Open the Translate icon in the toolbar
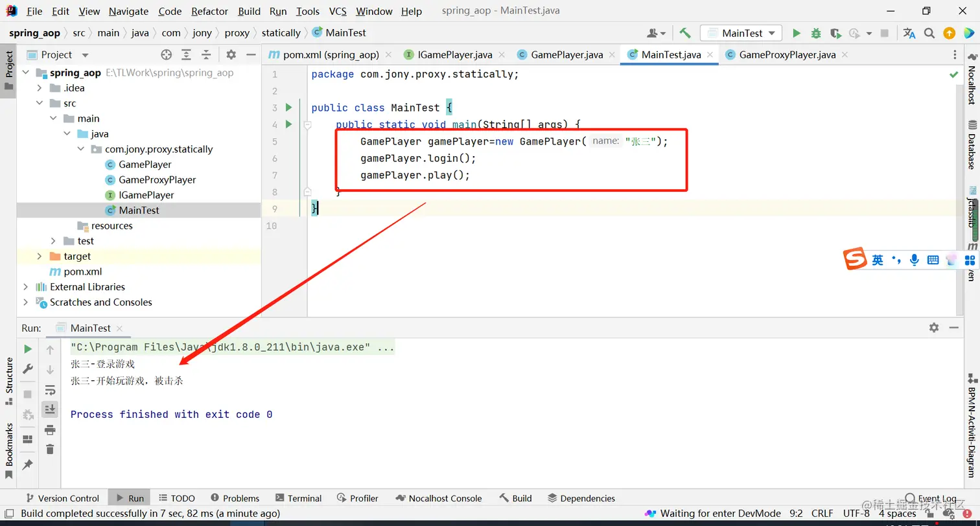 tap(909, 33)
